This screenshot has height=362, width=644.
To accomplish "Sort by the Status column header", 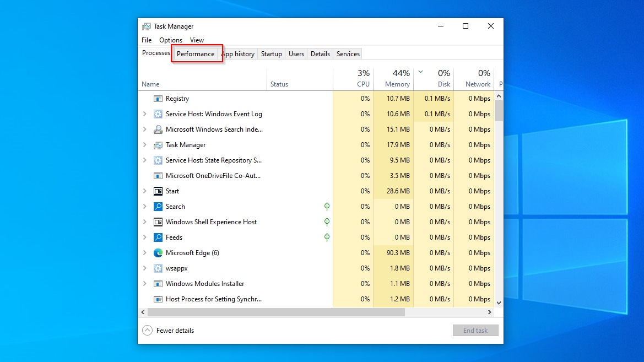I will pyautogui.click(x=300, y=79).
